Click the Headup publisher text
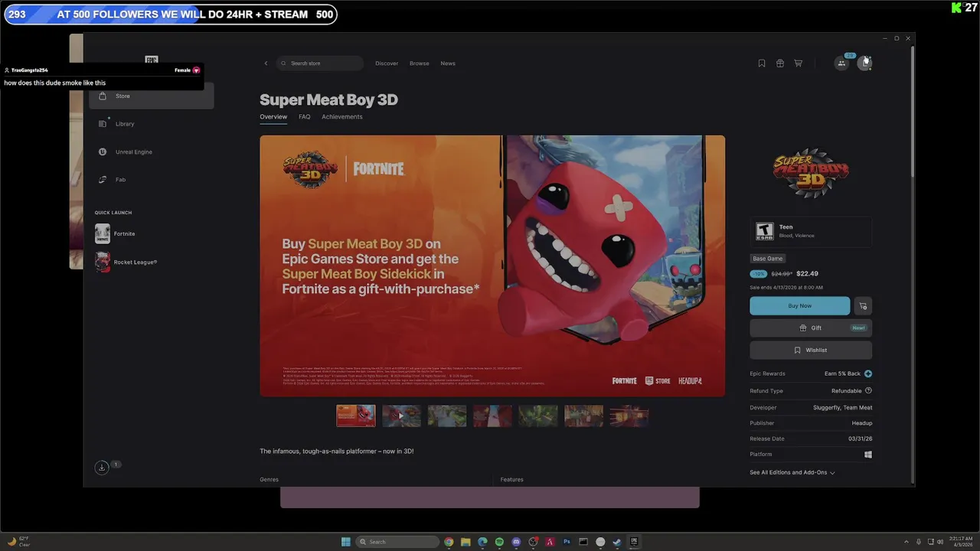980x551 pixels. [862, 423]
